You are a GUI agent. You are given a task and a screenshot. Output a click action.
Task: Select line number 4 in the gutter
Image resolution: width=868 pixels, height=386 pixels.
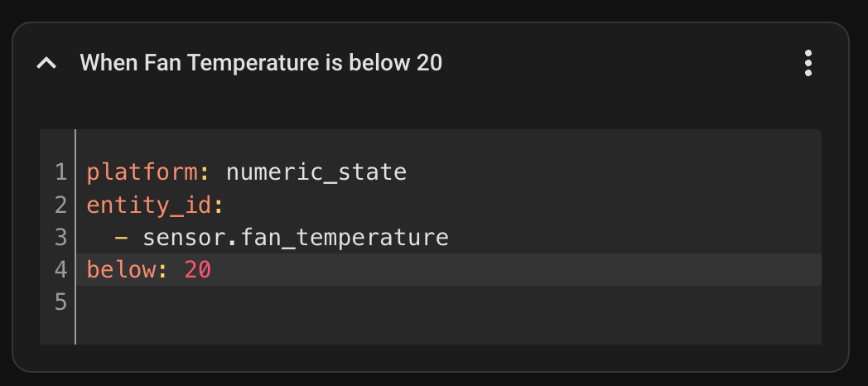[x=61, y=270]
